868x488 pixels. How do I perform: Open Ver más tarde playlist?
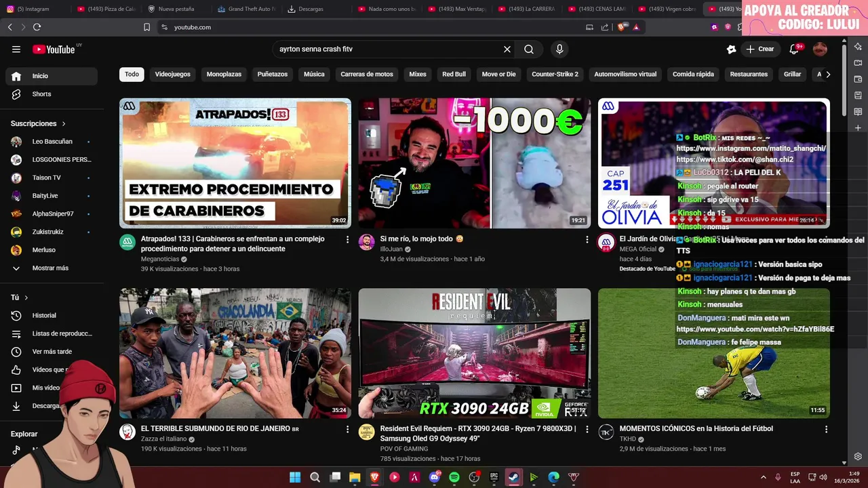pyautogui.click(x=52, y=352)
